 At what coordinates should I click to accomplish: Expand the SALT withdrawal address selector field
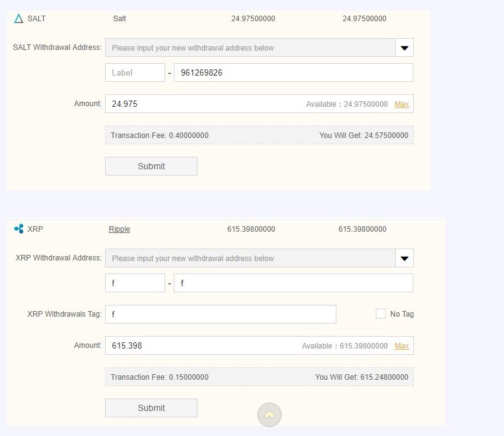pos(260,48)
